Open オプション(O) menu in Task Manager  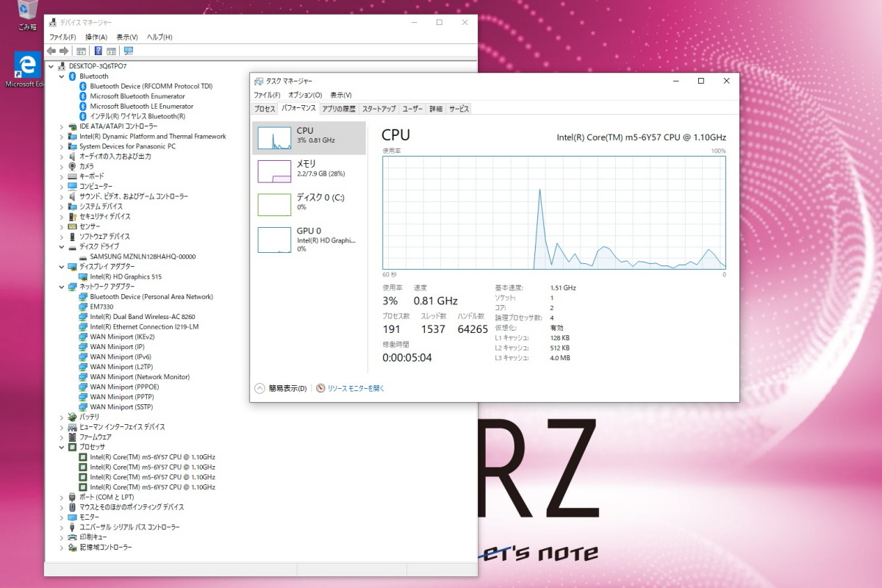(305, 95)
